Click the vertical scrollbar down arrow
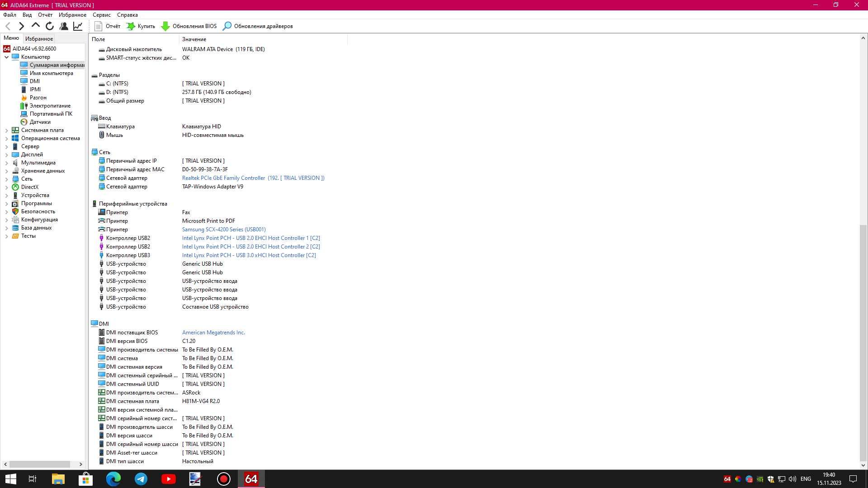 863,465
